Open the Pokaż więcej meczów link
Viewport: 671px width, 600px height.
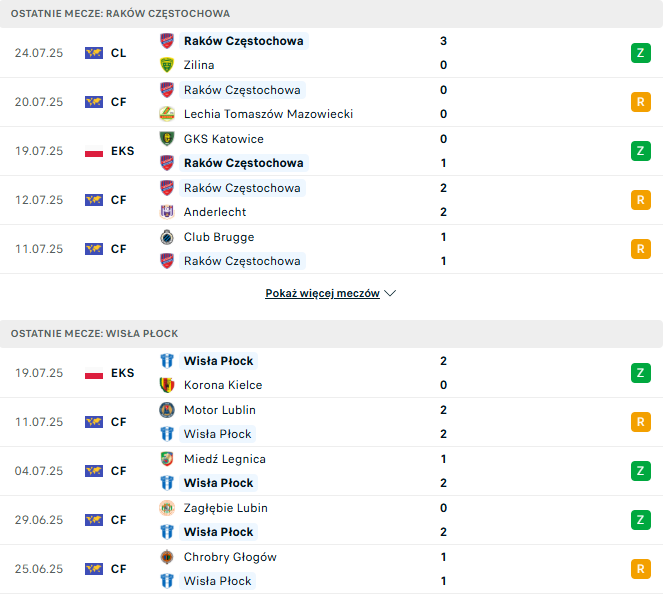point(322,293)
